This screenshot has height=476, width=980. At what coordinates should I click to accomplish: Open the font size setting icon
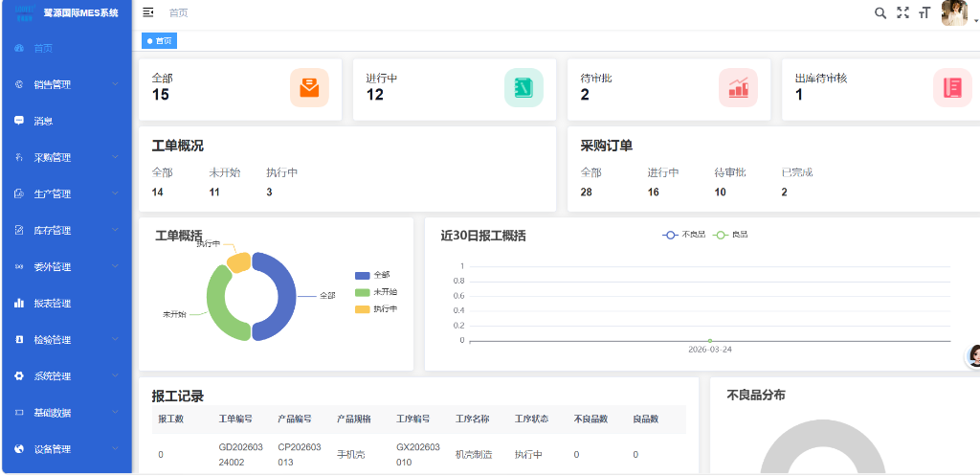(x=924, y=12)
